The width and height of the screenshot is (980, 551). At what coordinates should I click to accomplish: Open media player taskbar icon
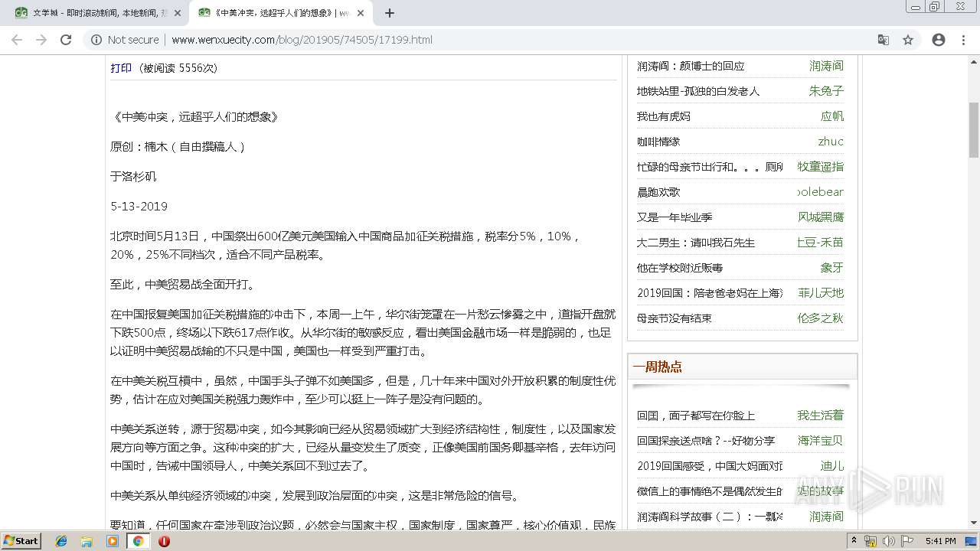pyautogui.click(x=113, y=541)
